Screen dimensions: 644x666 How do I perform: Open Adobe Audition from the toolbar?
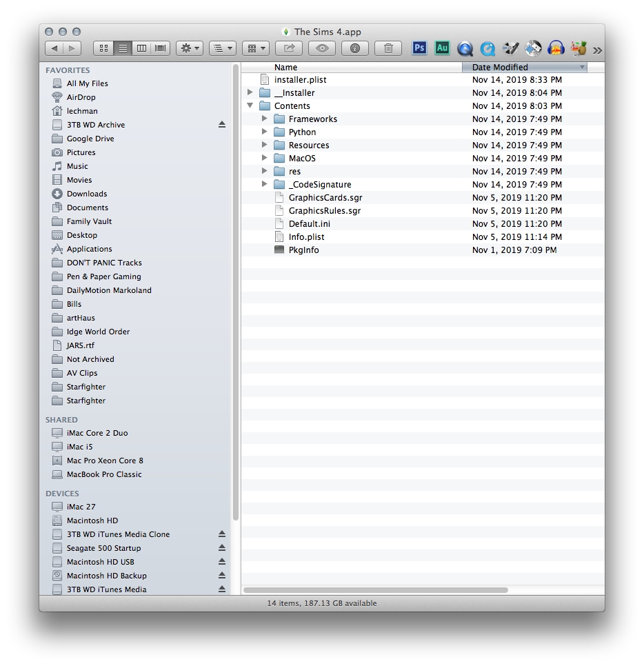[x=442, y=48]
